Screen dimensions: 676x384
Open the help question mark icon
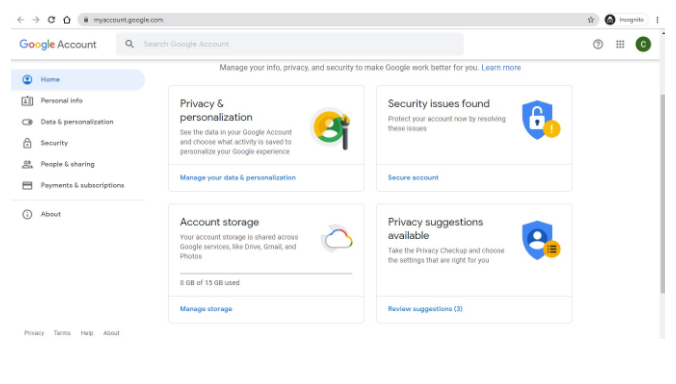pyautogui.click(x=598, y=44)
